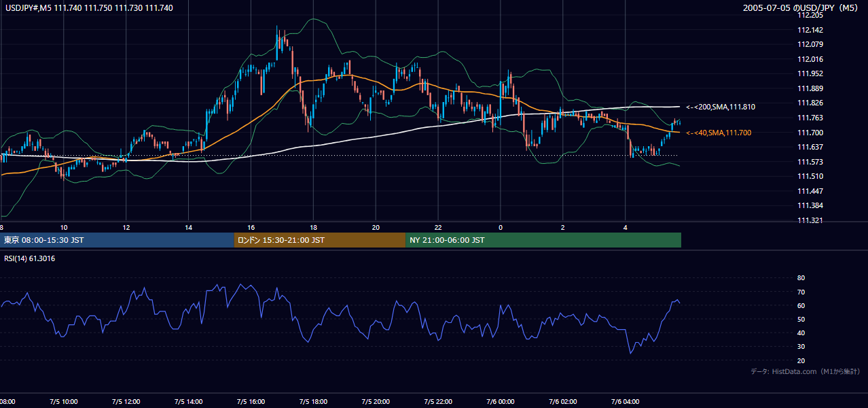868x408 pixels.
Task: Click the RSI 40 level label
Action: pyautogui.click(x=801, y=333)
